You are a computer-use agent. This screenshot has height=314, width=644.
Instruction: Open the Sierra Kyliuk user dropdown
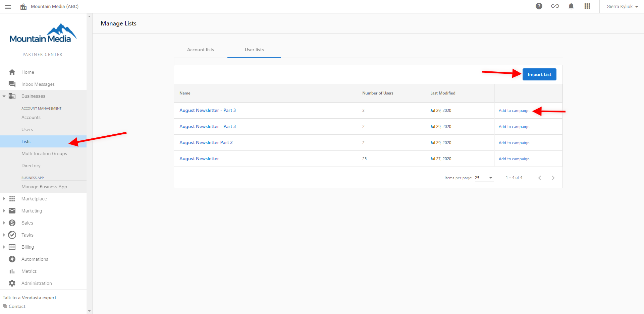pos(622,6)
